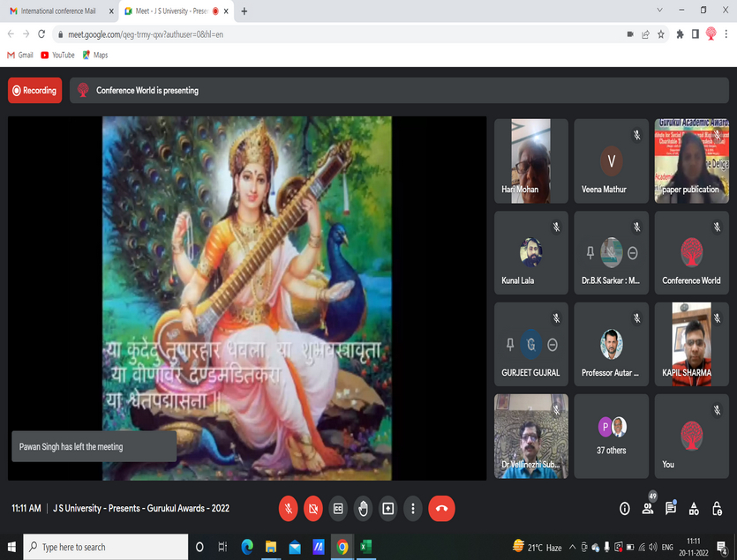The image size is (737, 560).
Task: Click the camera permission icon in address bar
Action: 630,34
